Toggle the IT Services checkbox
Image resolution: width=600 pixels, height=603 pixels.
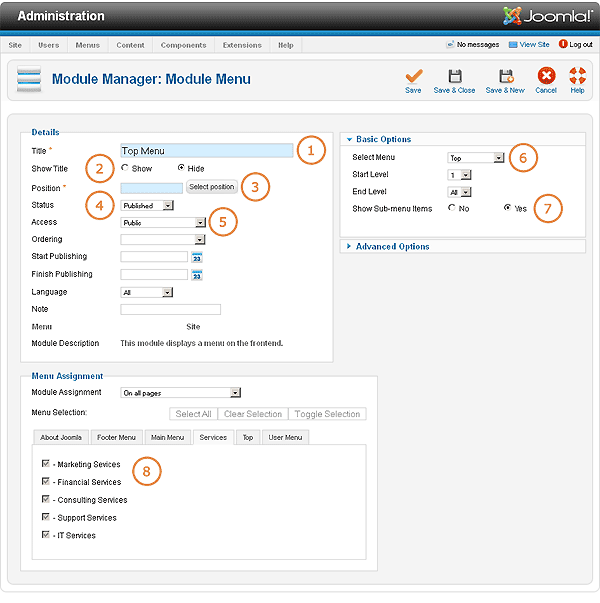(46, 534)
